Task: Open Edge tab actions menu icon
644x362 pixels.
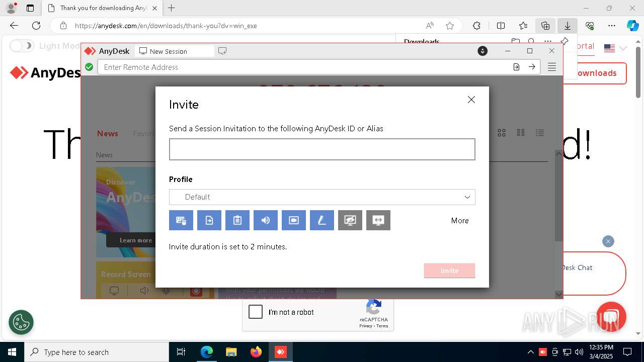Action: [x=30, y=8]
